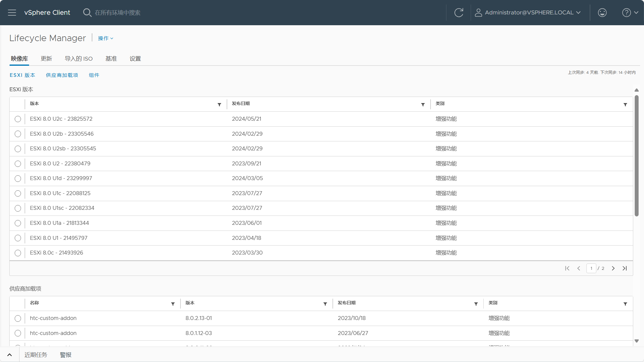The height and width of the screenshot is (362, 644).
Task: Select htc-custom-addon 8.0.2.13-01 radio
Action: coord(18,318)
